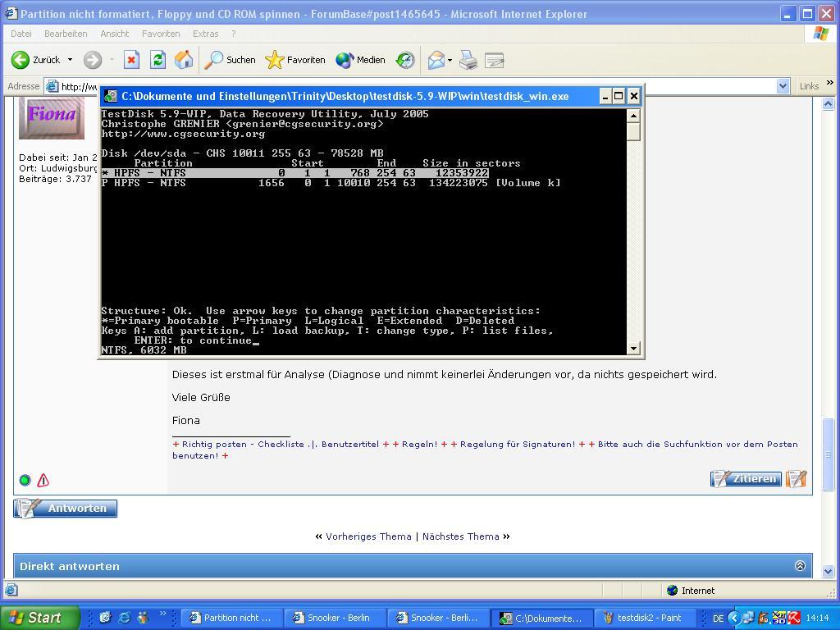
Task: Expand the quick launch chevron
Action: (x=163, y=614)
